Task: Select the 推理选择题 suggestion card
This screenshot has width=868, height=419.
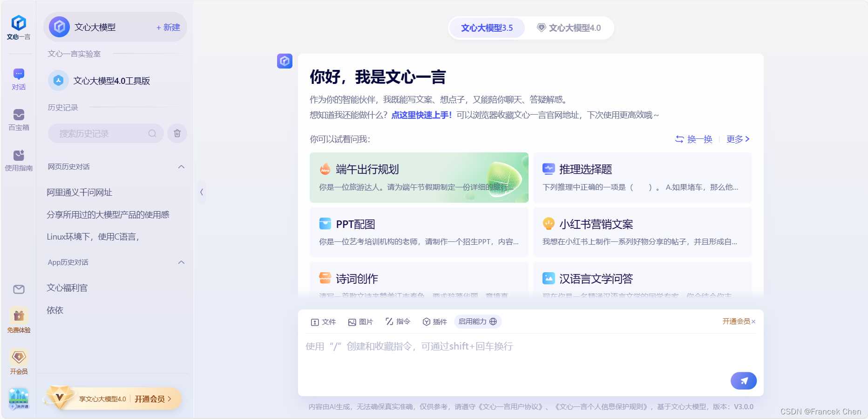Action: [642, 178]
